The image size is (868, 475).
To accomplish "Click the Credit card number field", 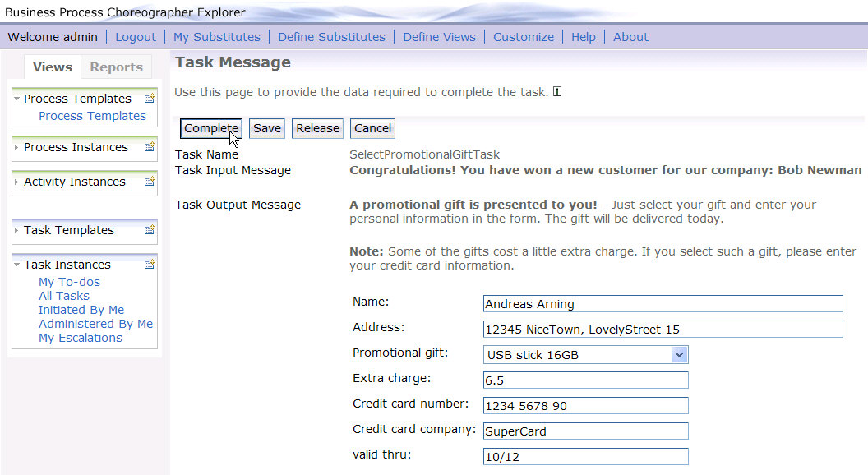I will click(x=586, y=406).
